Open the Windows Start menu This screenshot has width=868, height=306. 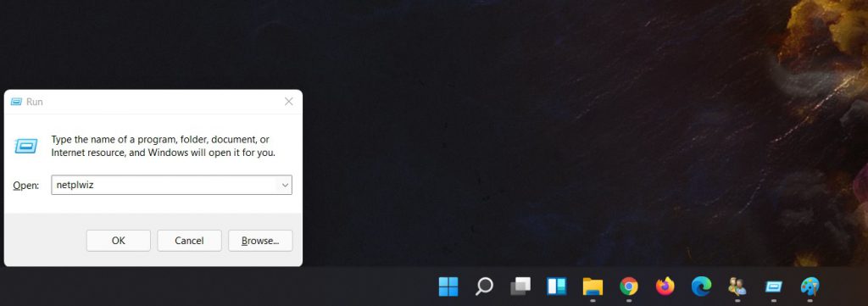[x=448, y=287]
